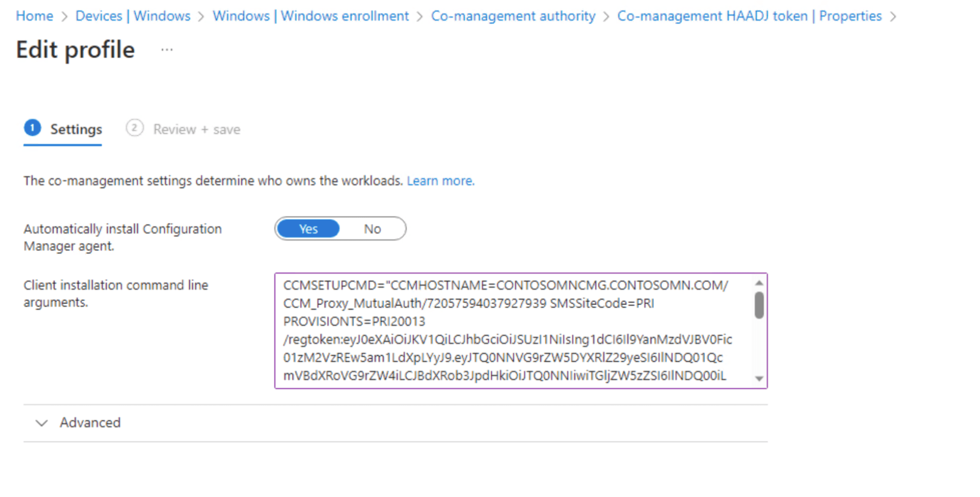Image resolution: width=980 pixels, height=497 pixels.
Task: Click the step 2 numbered circle icon
Action: tap(134, 128)
